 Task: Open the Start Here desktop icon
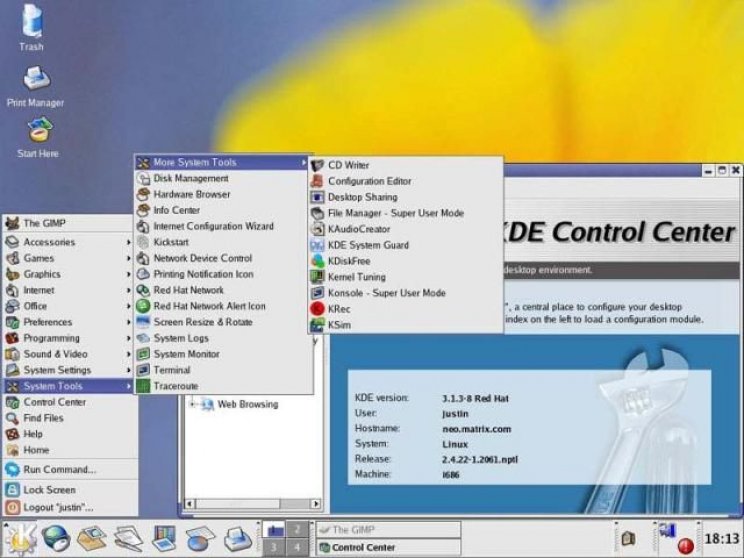click(x=38, y=137)
